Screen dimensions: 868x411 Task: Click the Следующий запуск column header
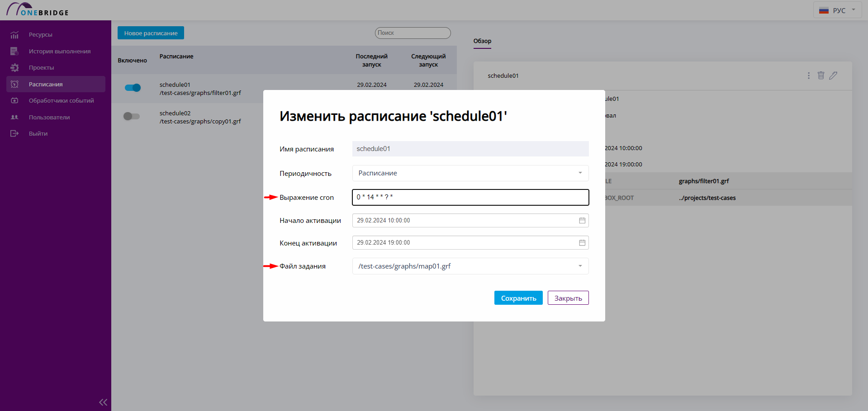click(x=428, y=61)
